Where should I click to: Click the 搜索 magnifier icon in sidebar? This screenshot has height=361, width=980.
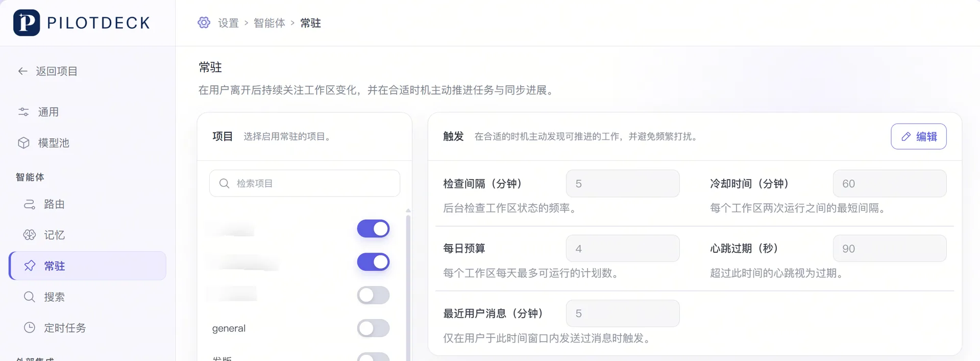30,297
